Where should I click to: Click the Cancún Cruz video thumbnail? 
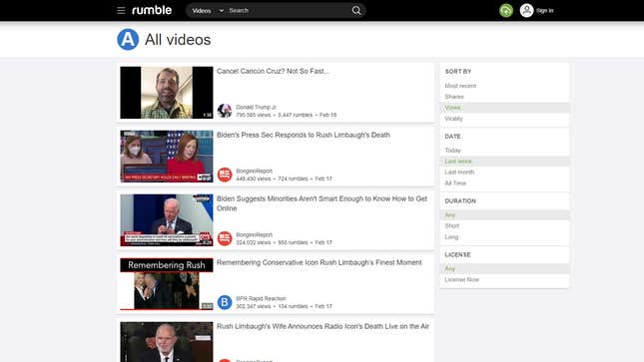[x=167, y=93]
